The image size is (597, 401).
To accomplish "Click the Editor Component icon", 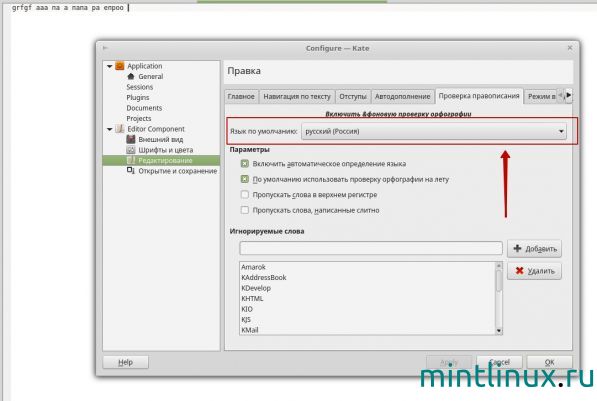I will [x=120, y=129].
